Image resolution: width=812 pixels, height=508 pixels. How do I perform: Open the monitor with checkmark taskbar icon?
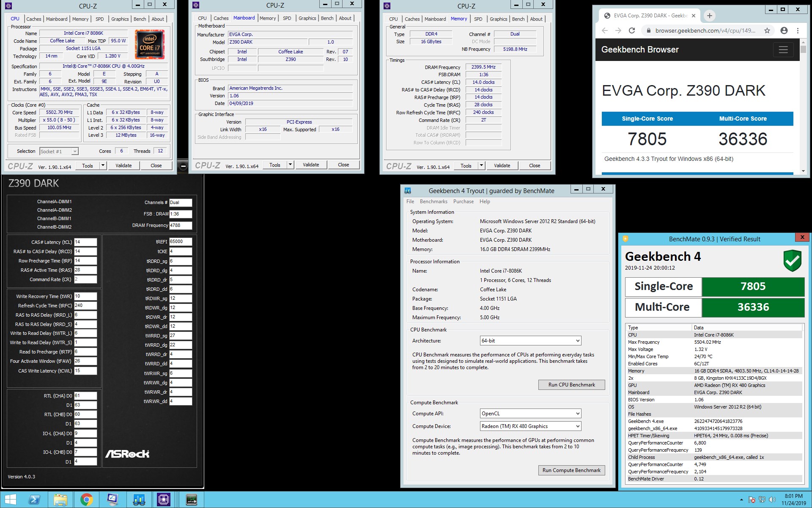pyautogui.click(x=112, y=500)
